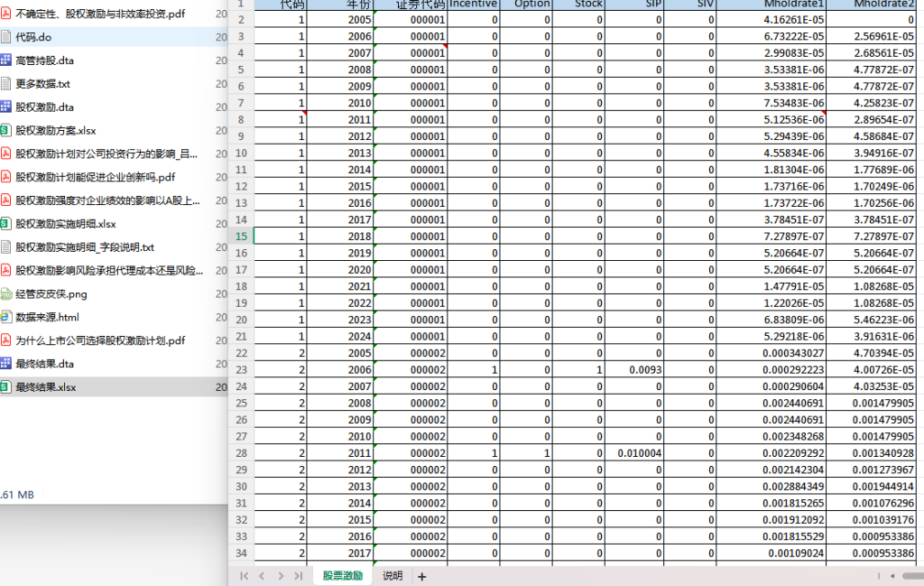Click the file icon of 代码.do
Image resolution: width=924 pixels, height=586 pixels.
point(5,36)
